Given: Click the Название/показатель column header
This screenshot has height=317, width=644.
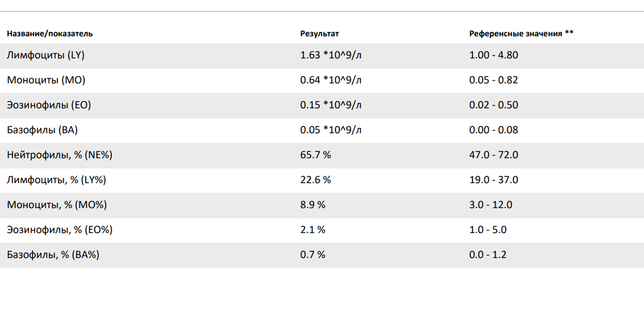Looking at the screenshot, I should point(49,33).
